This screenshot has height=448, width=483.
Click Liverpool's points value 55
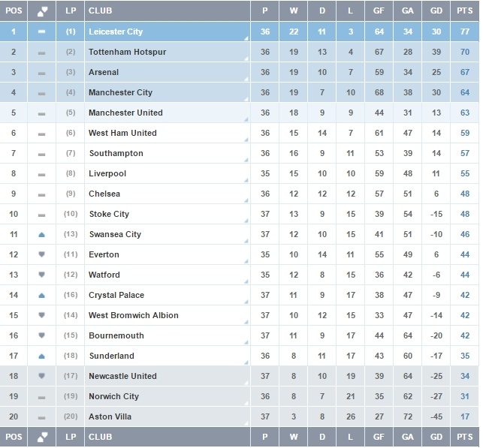(466, 174)
